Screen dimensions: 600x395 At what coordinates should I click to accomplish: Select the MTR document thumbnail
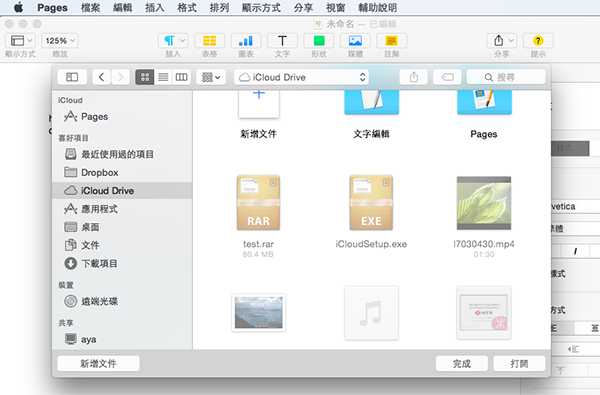click(484, 313)
